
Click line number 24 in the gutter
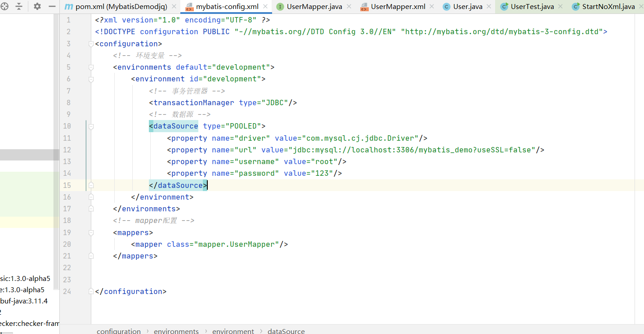pos(67,291)
